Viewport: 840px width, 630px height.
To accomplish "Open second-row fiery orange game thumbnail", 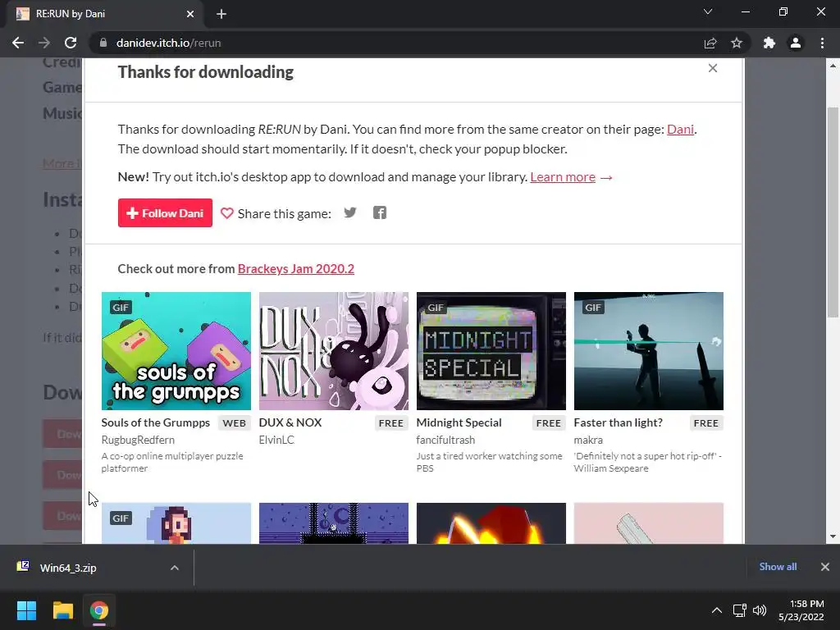I will [491, 523].
